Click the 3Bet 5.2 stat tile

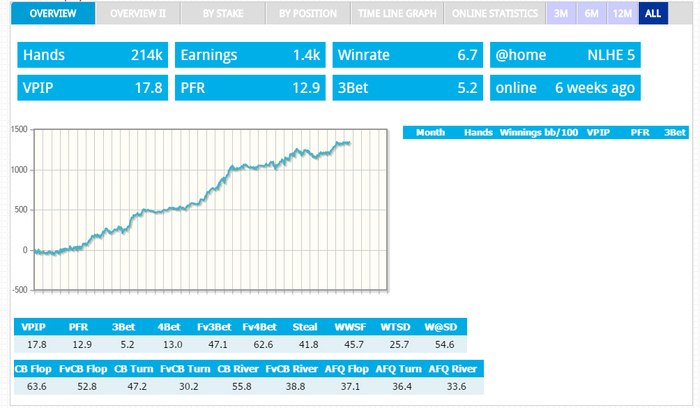point(408,87)
